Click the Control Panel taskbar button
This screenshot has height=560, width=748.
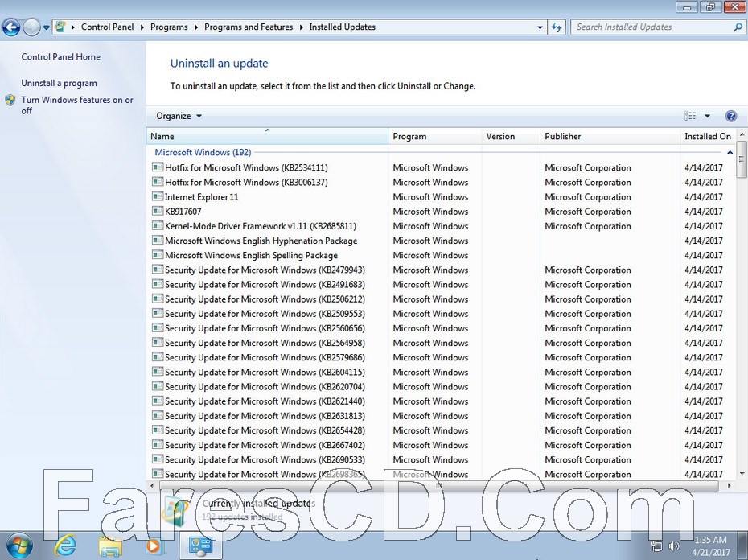[200, 546]
